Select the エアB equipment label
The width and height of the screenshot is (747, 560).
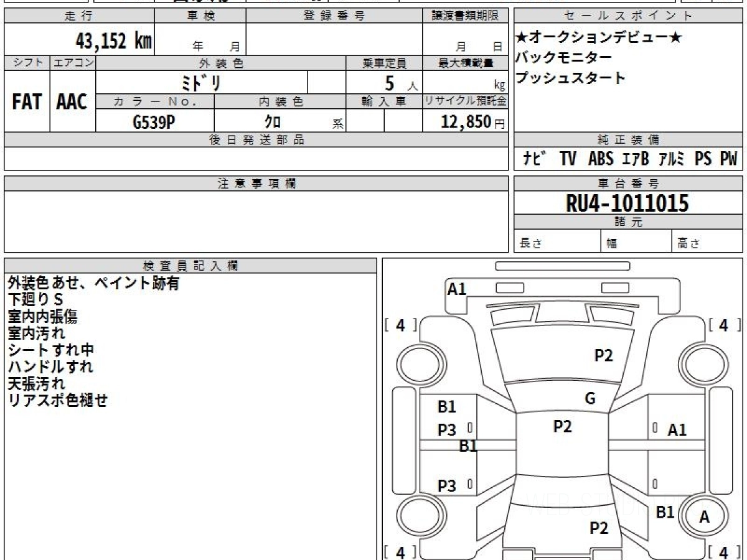636,159
